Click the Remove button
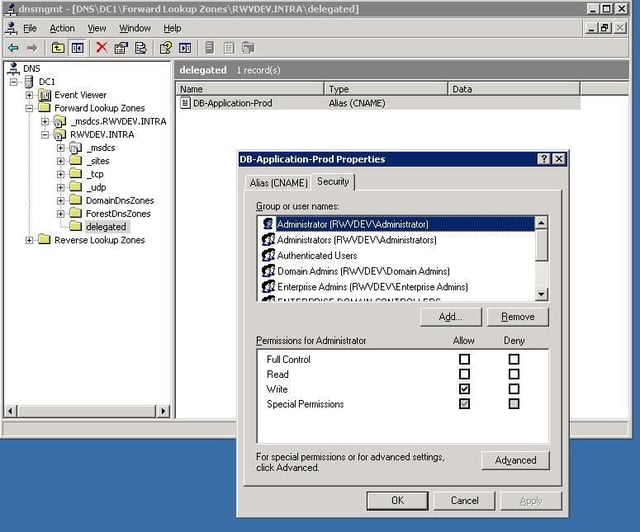The width and height of the screenshot is (640, 532). (x=518, y=317)
